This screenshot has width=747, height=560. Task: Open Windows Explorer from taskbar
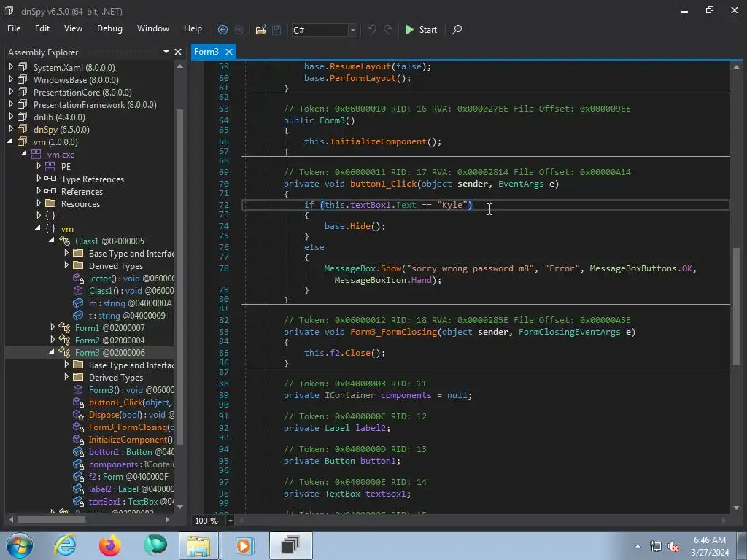198,545
